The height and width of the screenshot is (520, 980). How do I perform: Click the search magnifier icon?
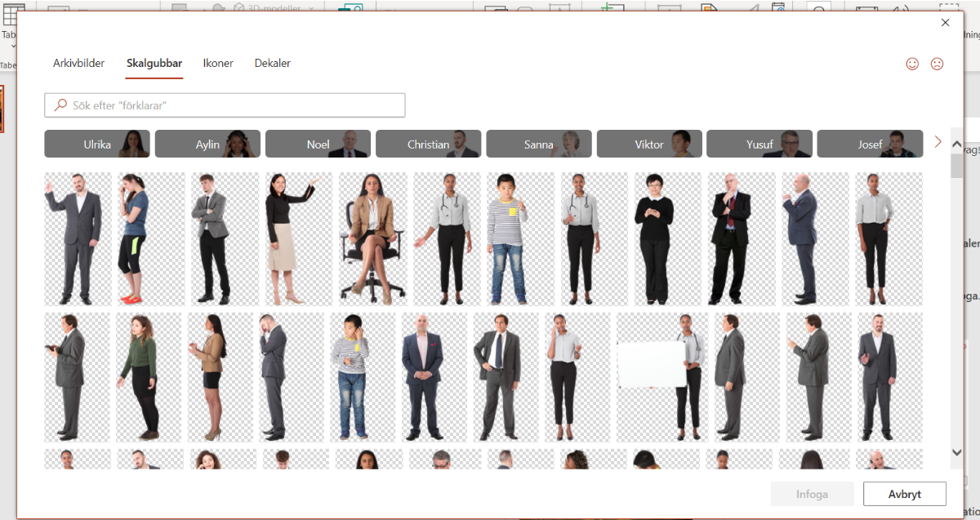click(x=60, y=105)
